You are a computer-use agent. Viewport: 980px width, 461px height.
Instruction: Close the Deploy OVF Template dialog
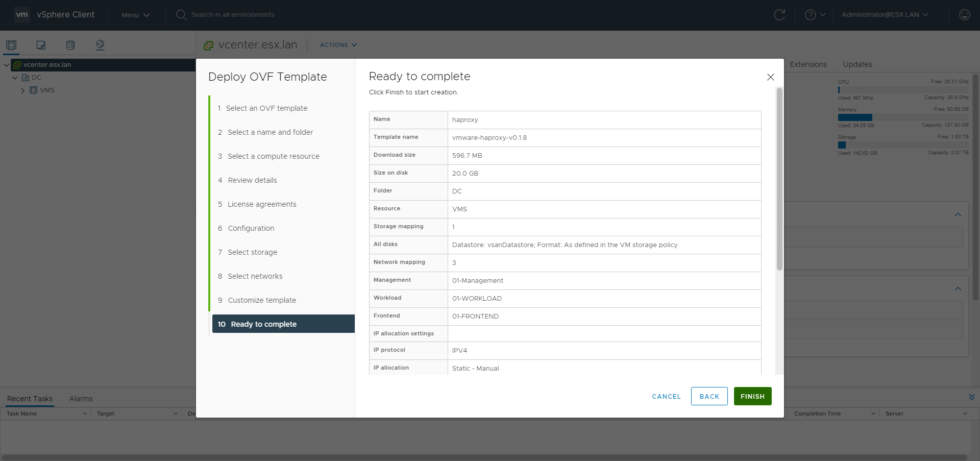[770, 77]
